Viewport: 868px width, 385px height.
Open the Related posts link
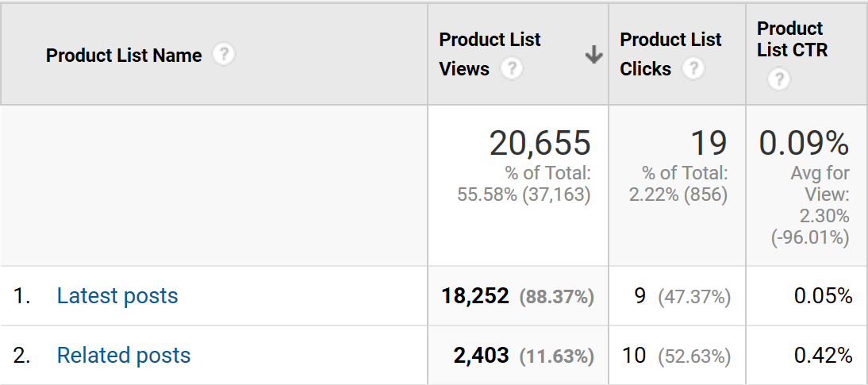coord(124,356)
